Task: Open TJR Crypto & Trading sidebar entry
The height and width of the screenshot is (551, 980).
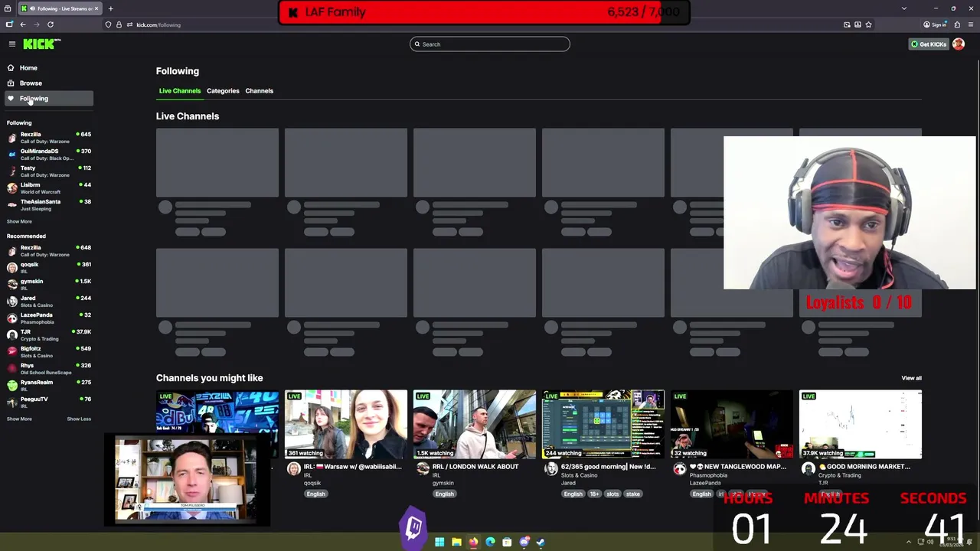Action: click(49, 335)
